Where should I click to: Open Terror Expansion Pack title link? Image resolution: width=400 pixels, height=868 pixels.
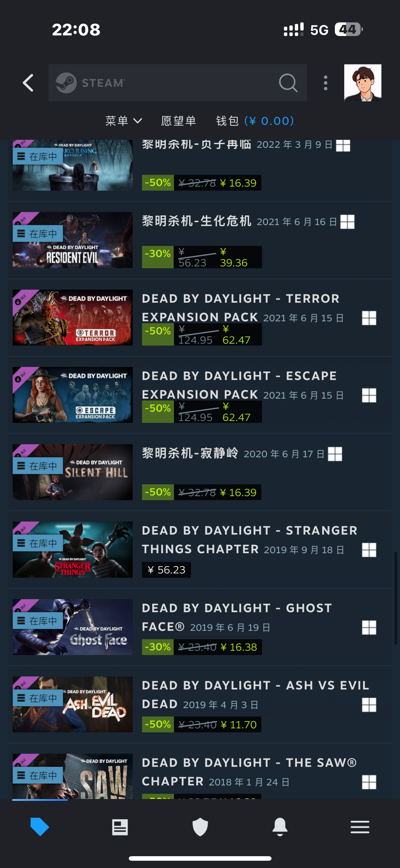tap(241, 307)
